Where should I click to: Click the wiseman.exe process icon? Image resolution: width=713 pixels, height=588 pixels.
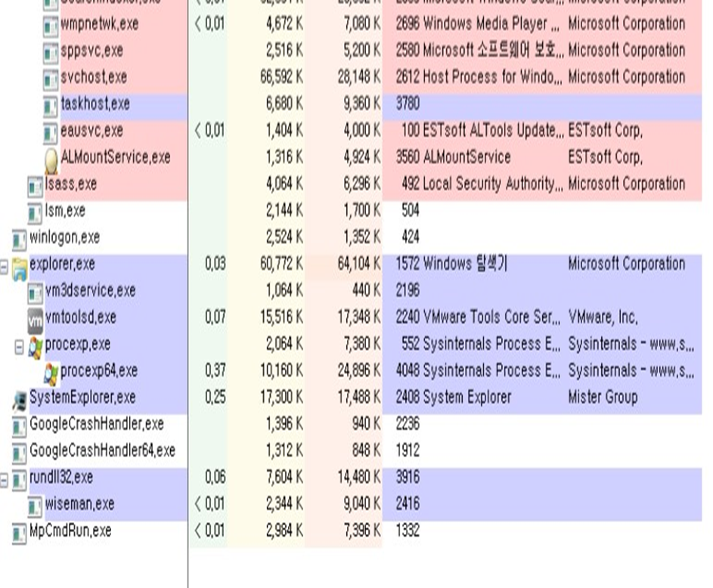point(35,508)
